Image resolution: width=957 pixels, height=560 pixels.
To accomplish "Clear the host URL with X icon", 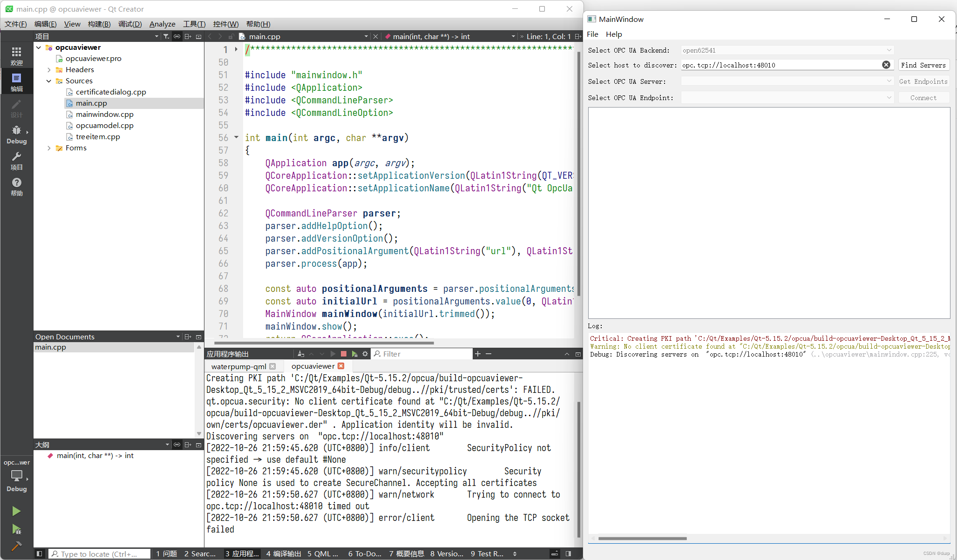I will pos(886,65).
